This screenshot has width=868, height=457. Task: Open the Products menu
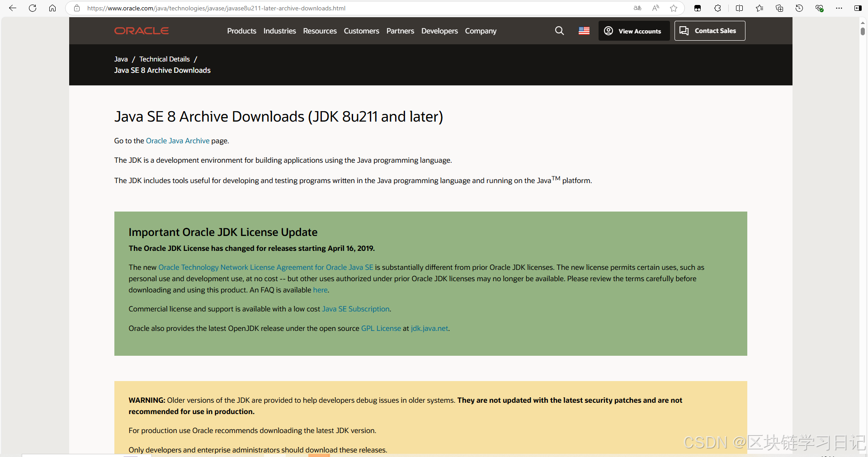coord(241,31)
